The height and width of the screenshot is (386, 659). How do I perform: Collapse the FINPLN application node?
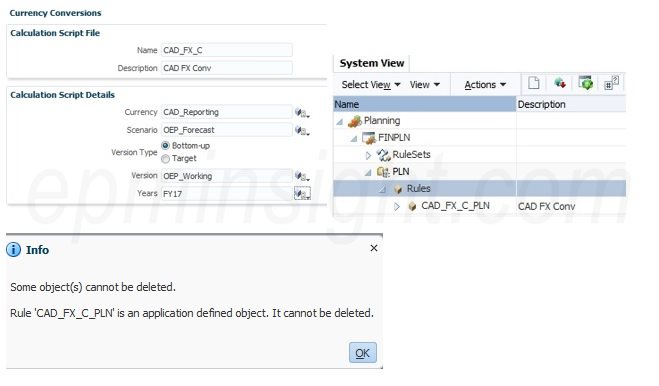354,138
